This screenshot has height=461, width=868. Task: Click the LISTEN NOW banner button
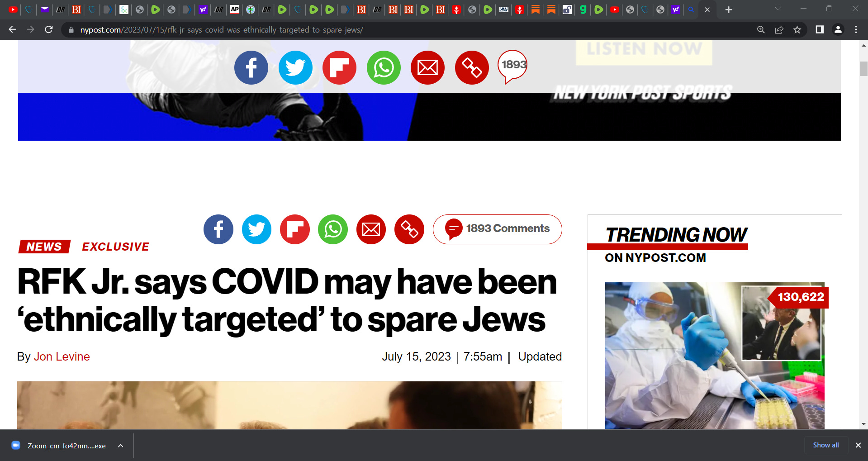tap(644, 52)
